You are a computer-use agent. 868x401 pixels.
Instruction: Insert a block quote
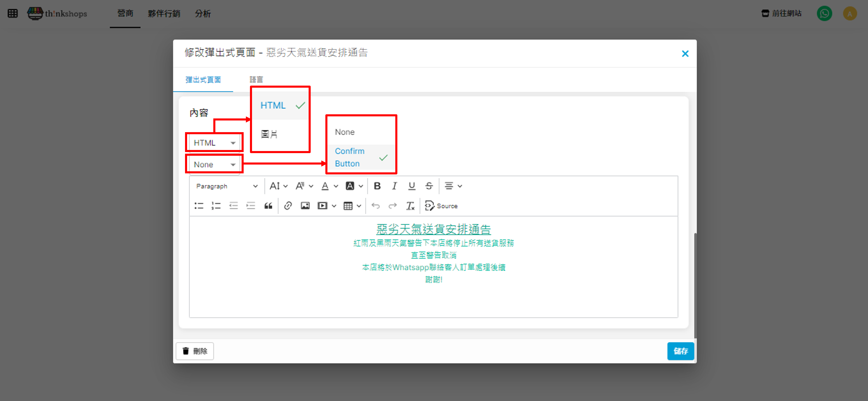coord(268,206)
